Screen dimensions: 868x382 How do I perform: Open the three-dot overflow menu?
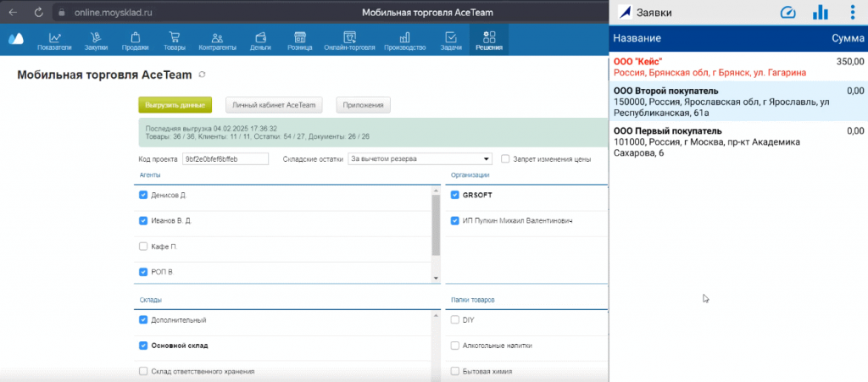[x=852, y=13]
